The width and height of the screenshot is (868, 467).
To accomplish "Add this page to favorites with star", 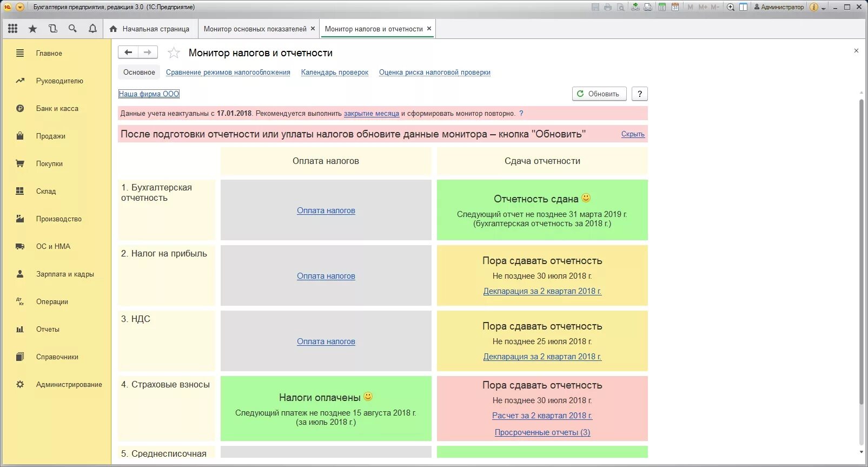I will (174, 52).
